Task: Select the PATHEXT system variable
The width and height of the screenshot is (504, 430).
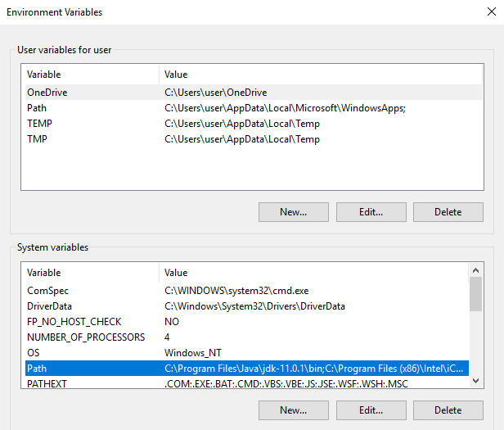Action: pyautogui.click(x=247, y=383)
